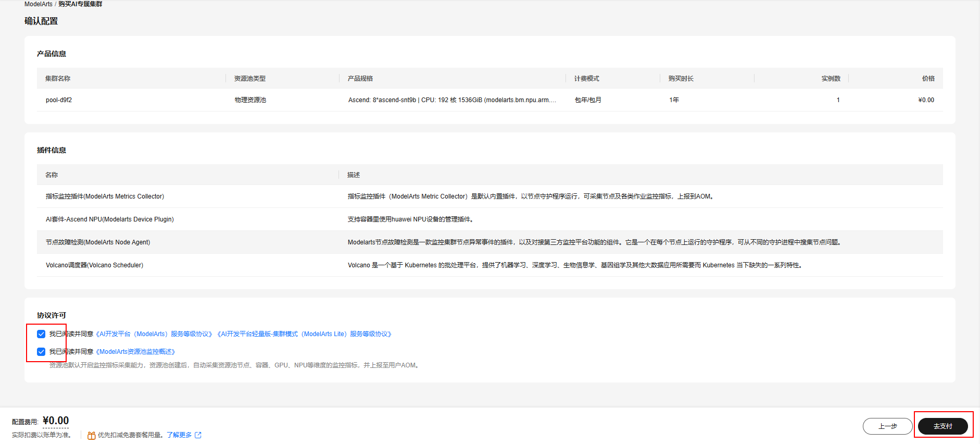The height and width of the screenshot is (444, 980).
Task: Open the external link icon after 了解更多
Action: pyautogui.click(x=198, y=435)
